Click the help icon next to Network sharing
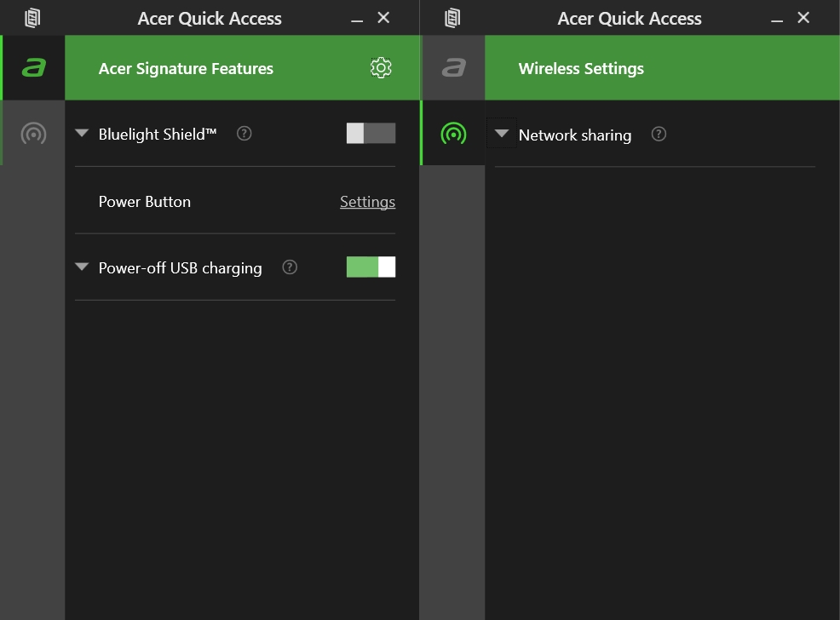Image resolution: width=840 pixels, height=620 pixels. pyautogui.click(x=659, y=134)
